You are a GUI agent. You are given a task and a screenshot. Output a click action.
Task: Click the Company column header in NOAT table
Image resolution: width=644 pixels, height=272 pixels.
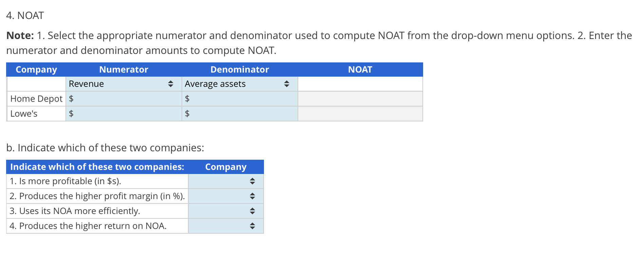(36, 70)
